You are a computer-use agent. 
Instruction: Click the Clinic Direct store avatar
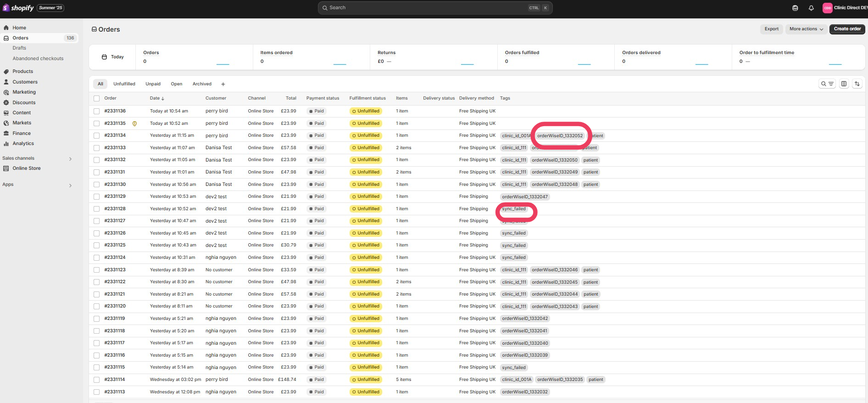tap(827, 8)
